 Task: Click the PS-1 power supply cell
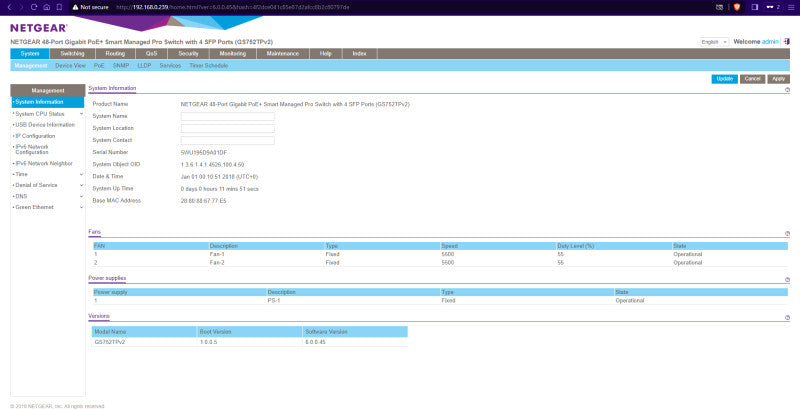[x=274, y=301]
